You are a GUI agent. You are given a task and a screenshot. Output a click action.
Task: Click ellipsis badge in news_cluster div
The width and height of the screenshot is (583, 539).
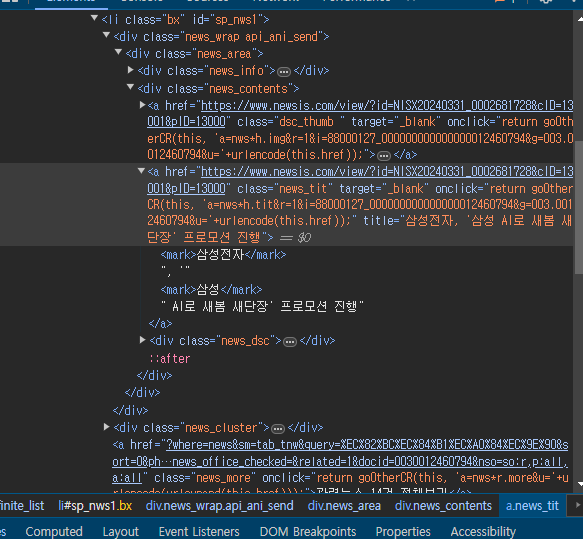point(278,429)
